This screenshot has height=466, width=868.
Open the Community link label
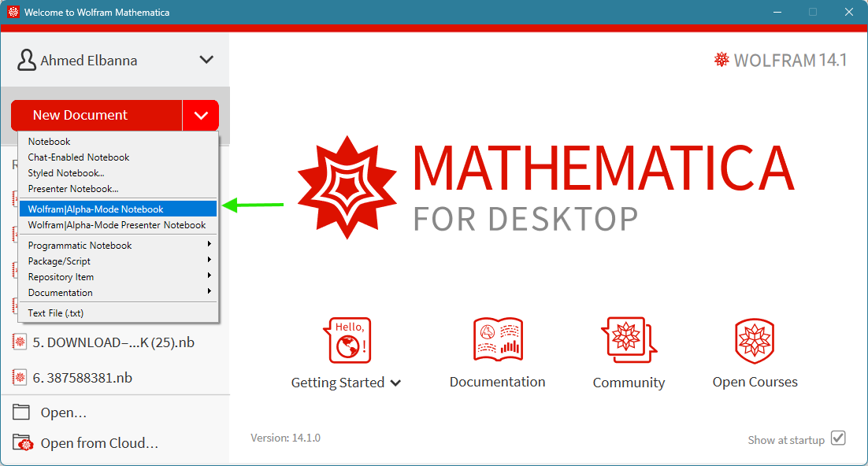pos(629,383)
